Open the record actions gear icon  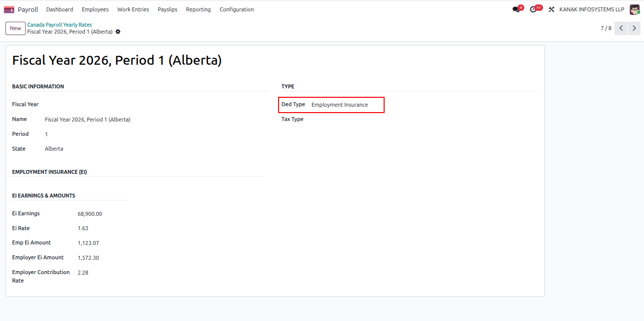pos(118,32)
